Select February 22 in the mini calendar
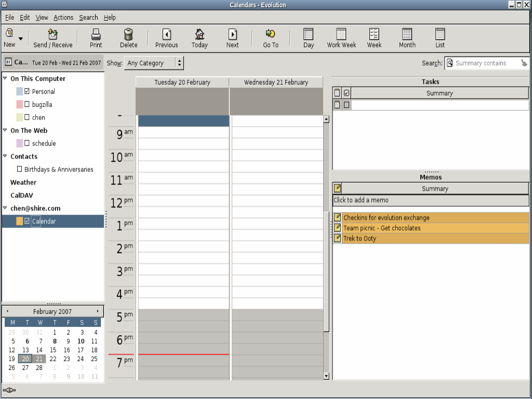This screenshot has height=399, width=532. (53, 359)
